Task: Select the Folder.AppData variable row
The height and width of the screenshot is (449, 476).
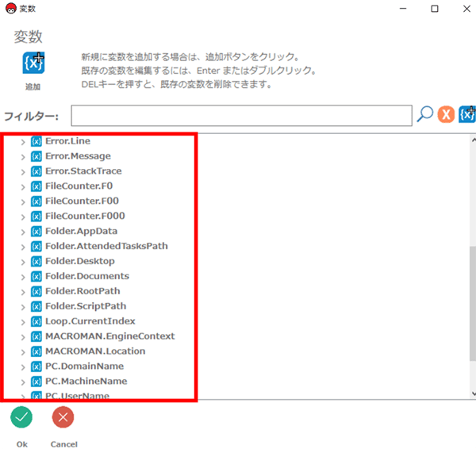Action: tap(82, 232)
